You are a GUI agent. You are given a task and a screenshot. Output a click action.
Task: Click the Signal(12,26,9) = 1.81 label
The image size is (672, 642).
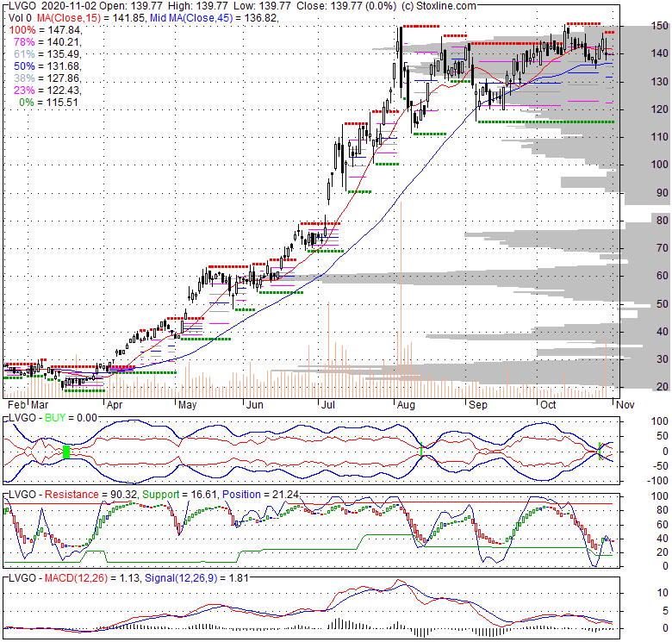pos(196,578)
